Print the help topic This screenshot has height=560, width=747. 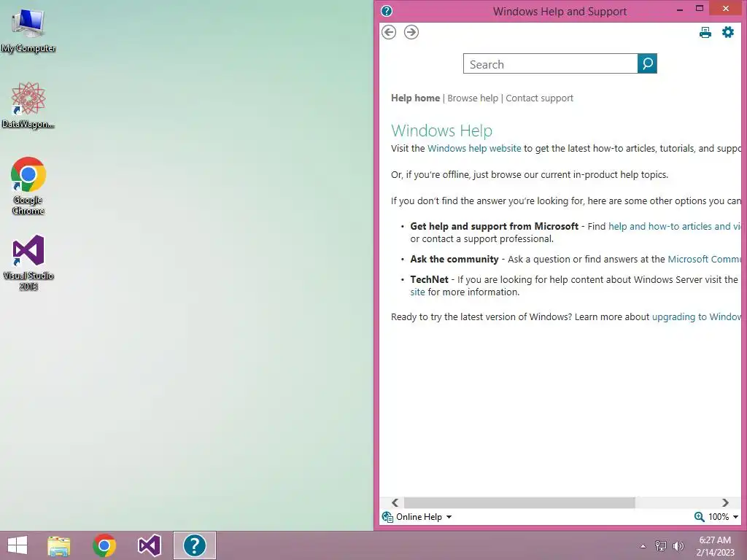coord(705,32)
